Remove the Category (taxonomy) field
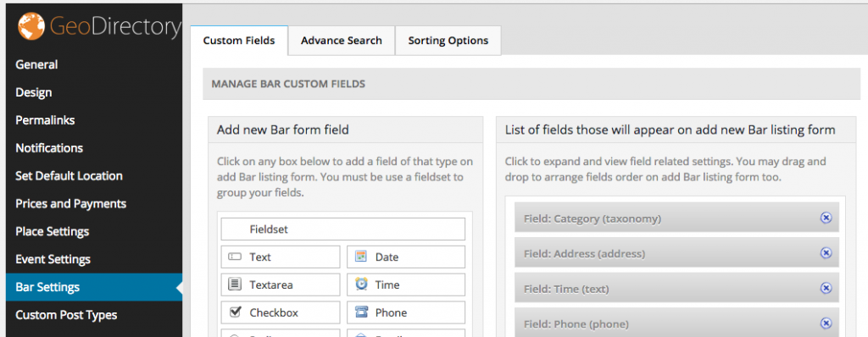Viewport: 868px width, 337px height. [826, 218]
